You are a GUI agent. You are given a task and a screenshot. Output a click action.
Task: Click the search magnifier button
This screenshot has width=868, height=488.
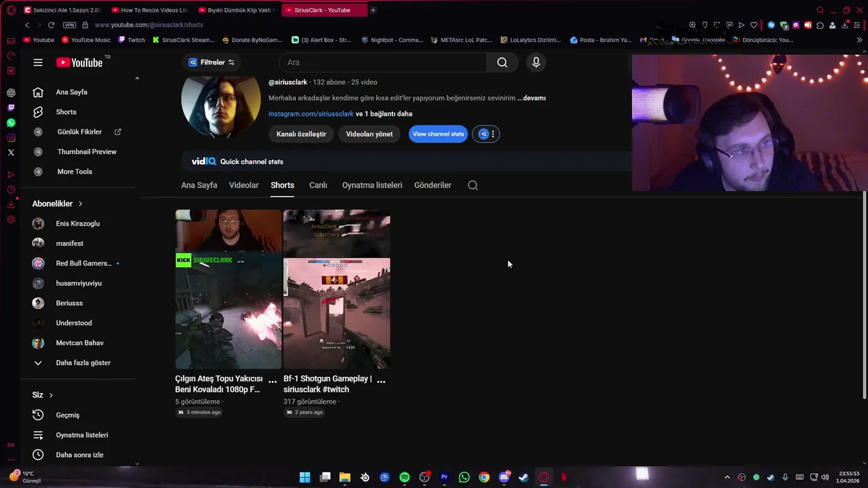[x=502, y=62]
